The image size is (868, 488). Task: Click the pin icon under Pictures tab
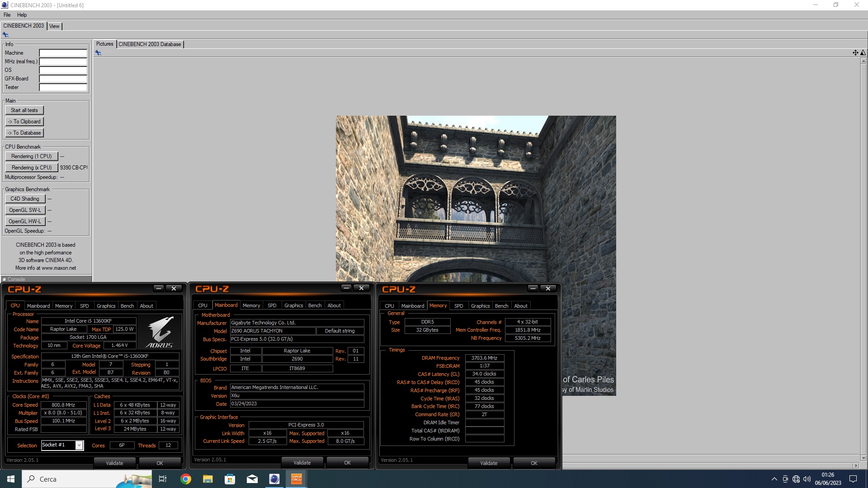[x=98, y=53]
